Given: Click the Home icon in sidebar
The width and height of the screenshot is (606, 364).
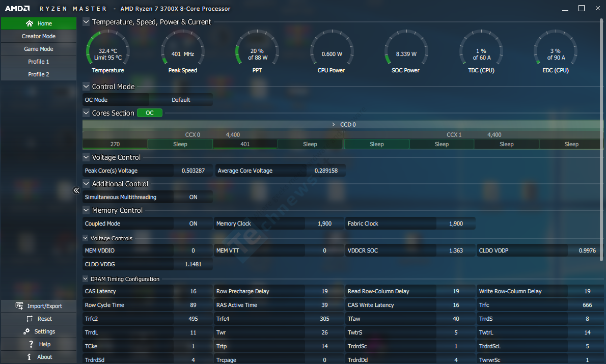Looking at the screenshot, I should (x=30, y=23).
